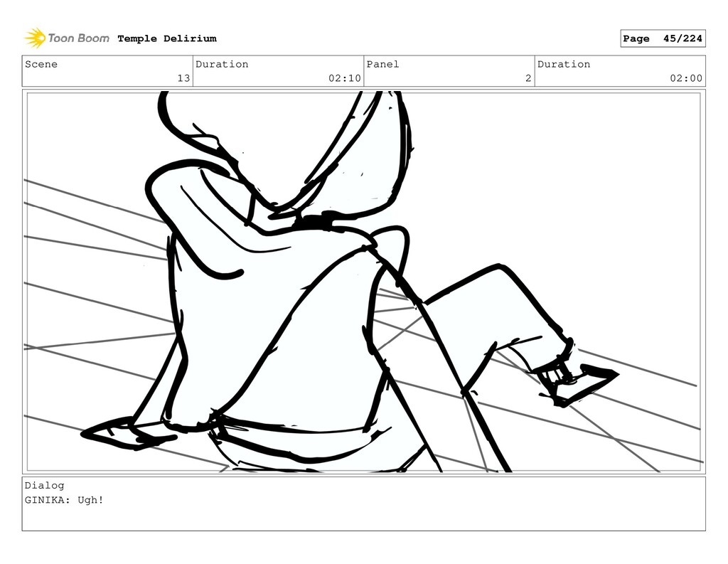Click the scene duration value 02:10
This screenshot has width=728, height=564.
click(345, 78)
